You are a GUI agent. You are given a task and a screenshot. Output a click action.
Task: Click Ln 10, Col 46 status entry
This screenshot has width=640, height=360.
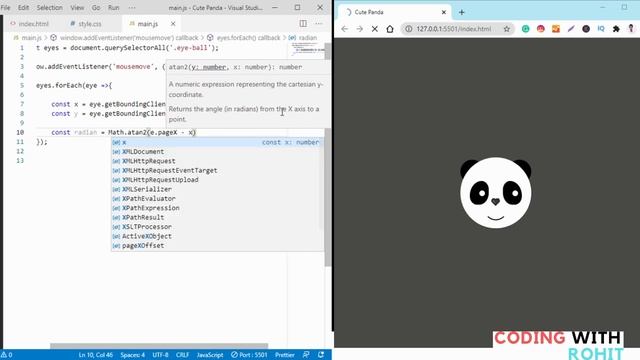tap(96, 355)
